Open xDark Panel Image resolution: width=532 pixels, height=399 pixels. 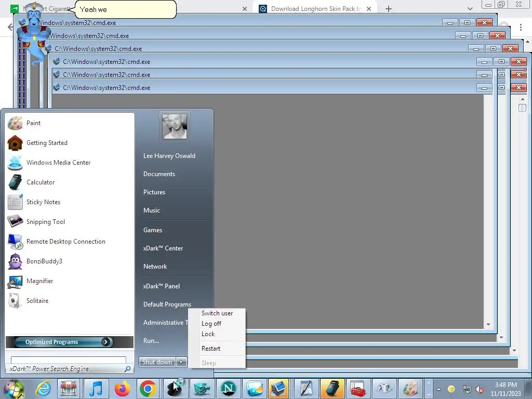tap(162, 286)
